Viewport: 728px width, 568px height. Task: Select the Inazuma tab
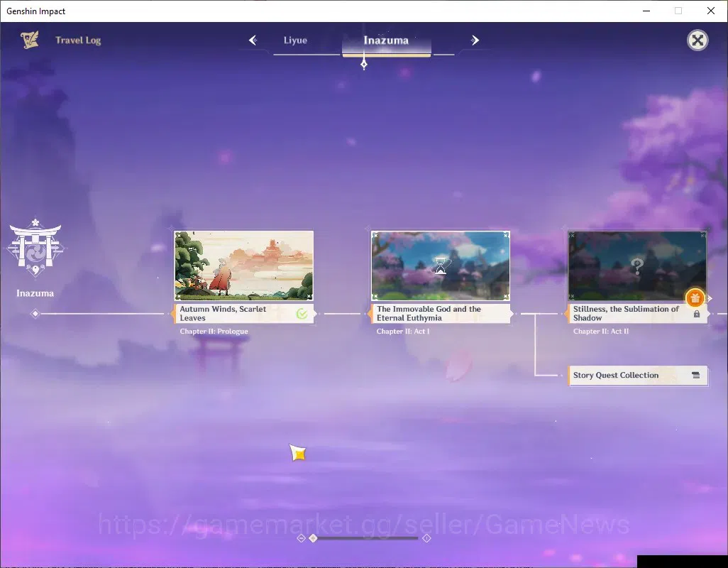coord(386,40)
